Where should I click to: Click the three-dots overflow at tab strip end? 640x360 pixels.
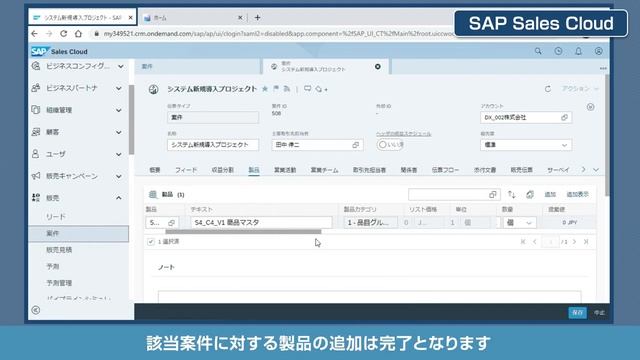603,68
